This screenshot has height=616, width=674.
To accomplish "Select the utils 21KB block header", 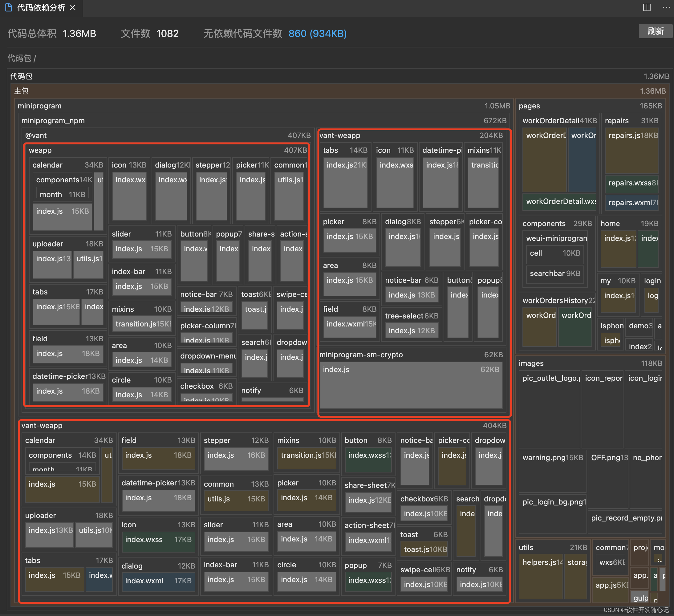I will pyautogui.click(x=553, y=548).
